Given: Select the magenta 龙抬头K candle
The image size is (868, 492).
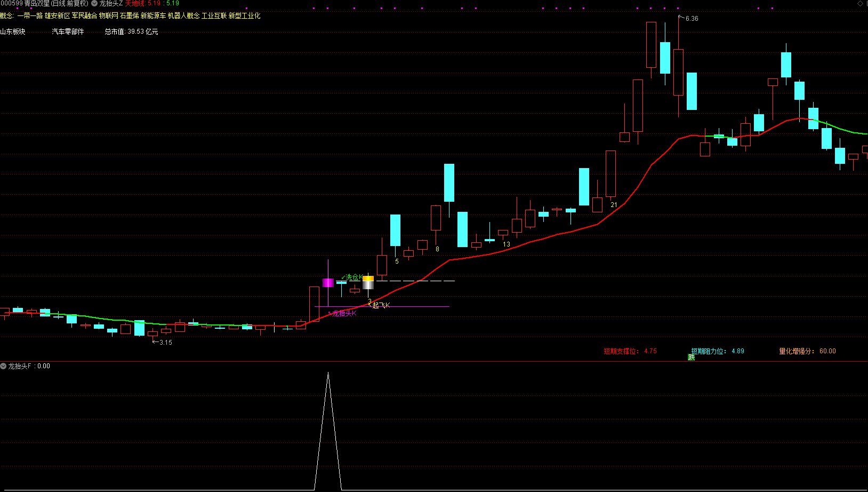Looking at the screenshot, I should tap(328, 283).
